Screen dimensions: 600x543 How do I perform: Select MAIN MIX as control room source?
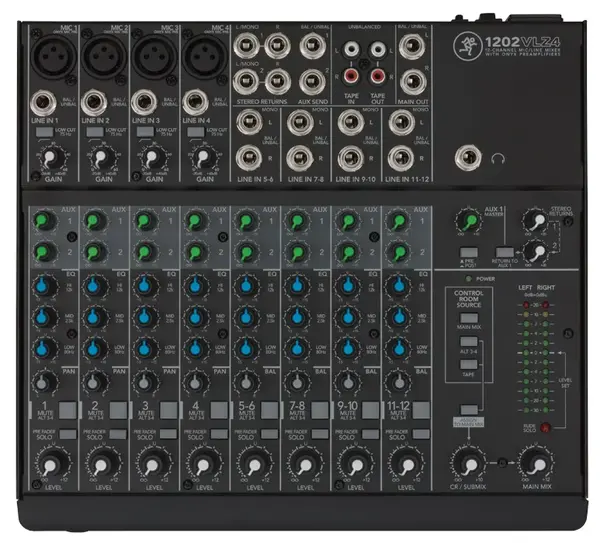click(469, 318)
